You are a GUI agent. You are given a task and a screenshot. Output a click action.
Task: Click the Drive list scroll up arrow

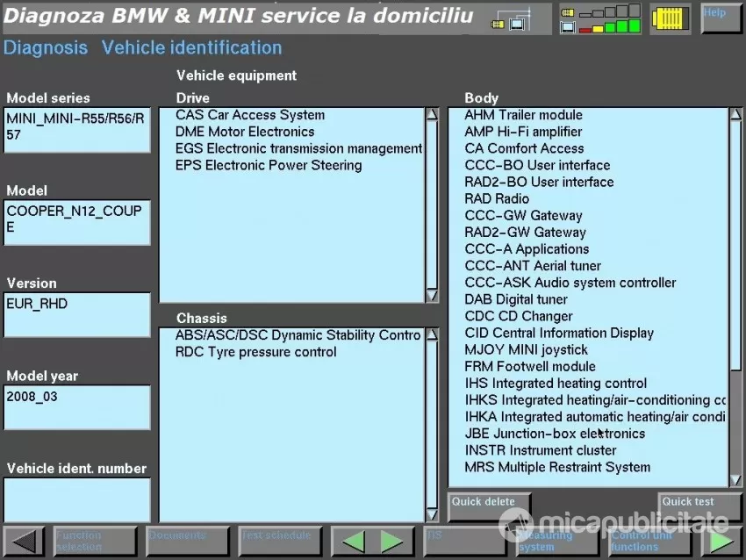pyautogui.click(x=432, y=115)
